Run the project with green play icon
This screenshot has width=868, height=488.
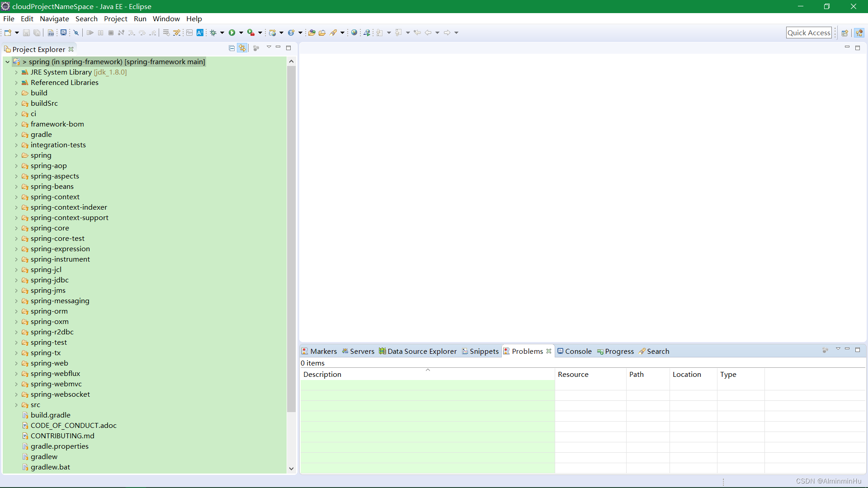232,33
